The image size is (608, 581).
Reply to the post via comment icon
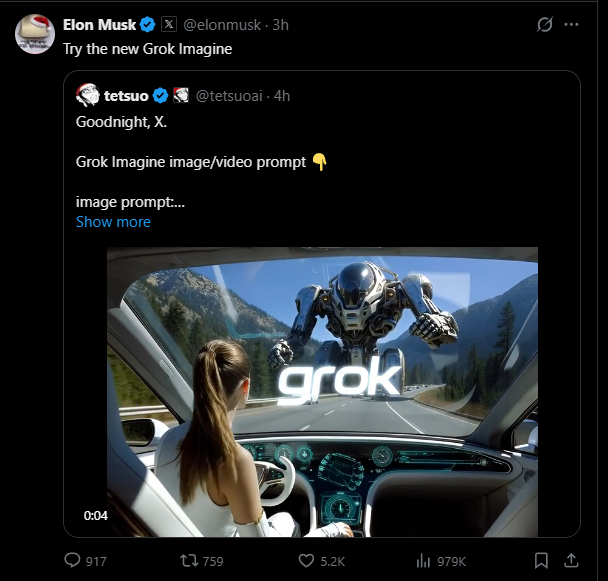(73, 560)
